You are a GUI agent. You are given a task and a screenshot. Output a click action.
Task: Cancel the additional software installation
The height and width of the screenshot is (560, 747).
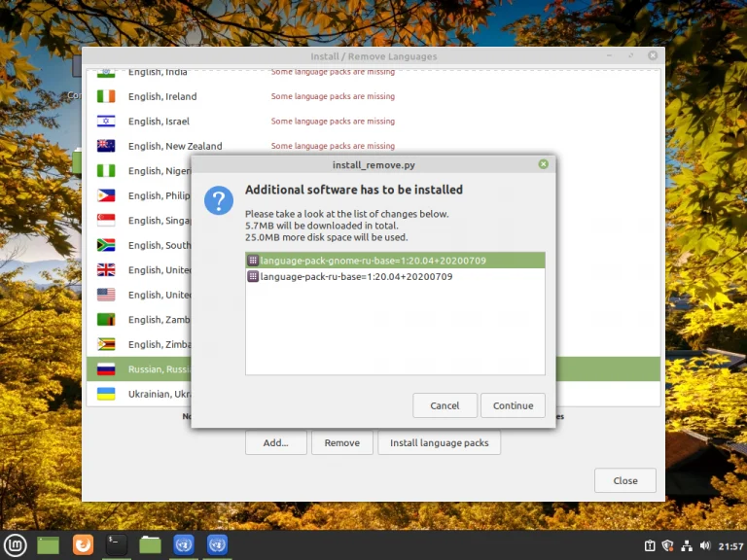445,405
